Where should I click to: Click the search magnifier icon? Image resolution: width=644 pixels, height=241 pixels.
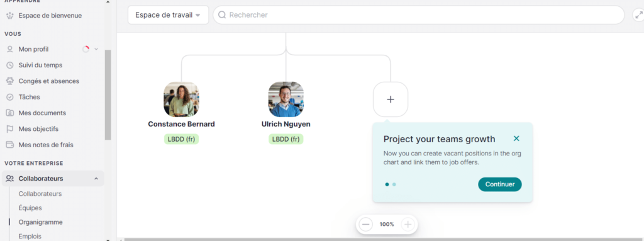click(x=222, y=15)
